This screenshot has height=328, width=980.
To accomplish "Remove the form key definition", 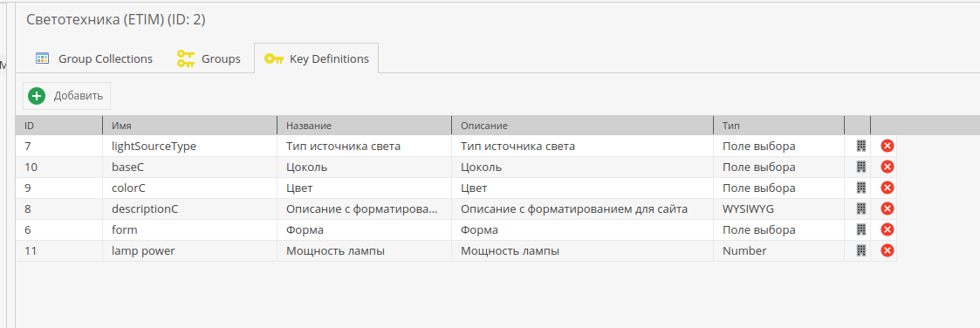I will click(x=887, y=230).
